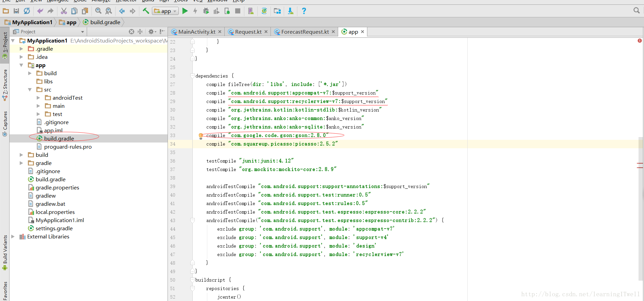644x301 pixels.
Task: Click the red error indicator atop the scrollbar
Action: coord(640,40)
